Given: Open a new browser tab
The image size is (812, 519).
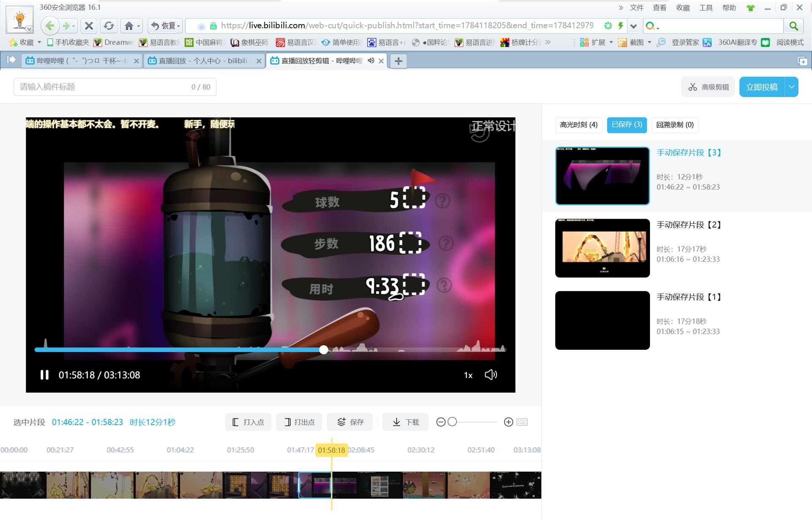Looking at the screenshot, I should [398, 61].
